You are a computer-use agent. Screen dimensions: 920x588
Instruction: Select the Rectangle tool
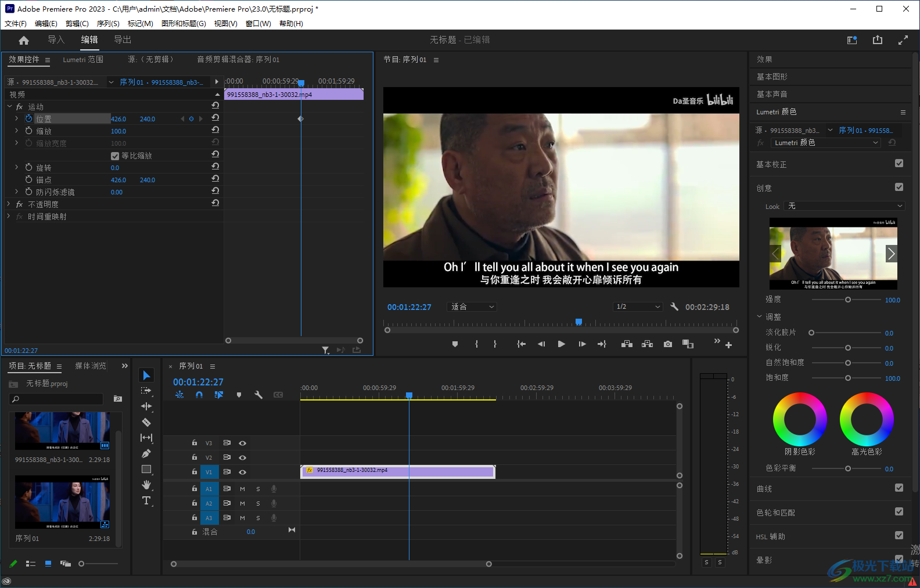coord(146,469)
